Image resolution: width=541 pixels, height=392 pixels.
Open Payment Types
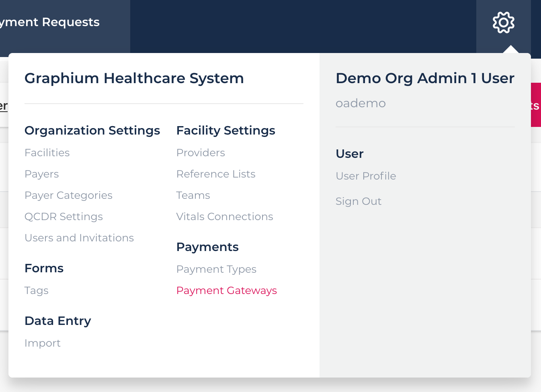click(216, 269)
